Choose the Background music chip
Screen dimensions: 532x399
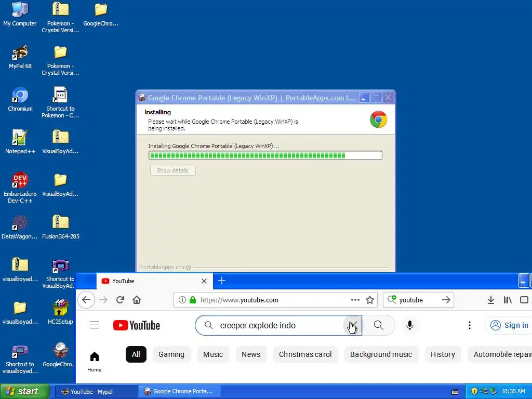(381, 354)
